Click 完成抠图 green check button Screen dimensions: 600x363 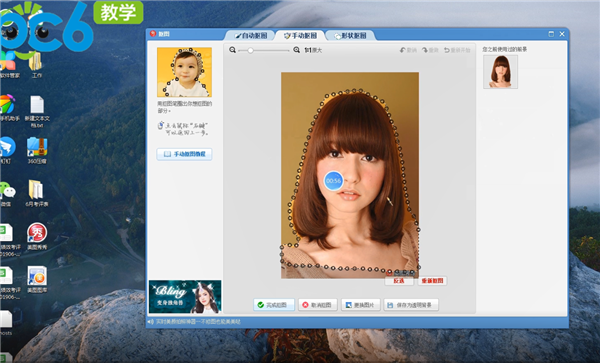click(x=274, y=305)
